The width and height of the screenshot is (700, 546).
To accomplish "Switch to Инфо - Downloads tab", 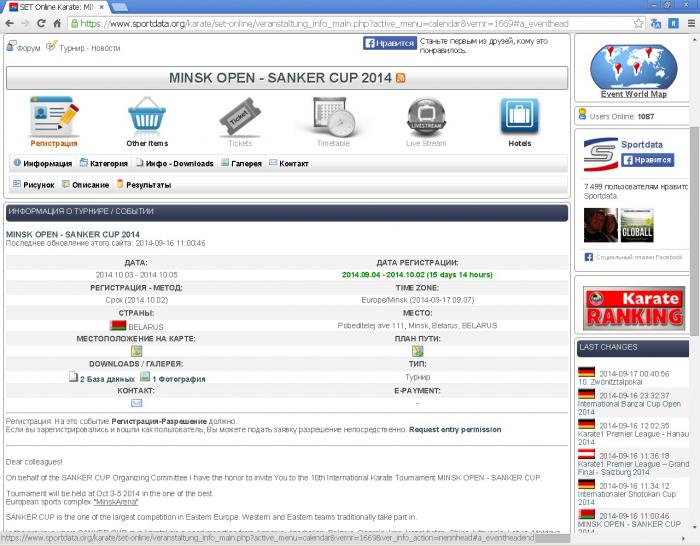I will pos(175,163).
